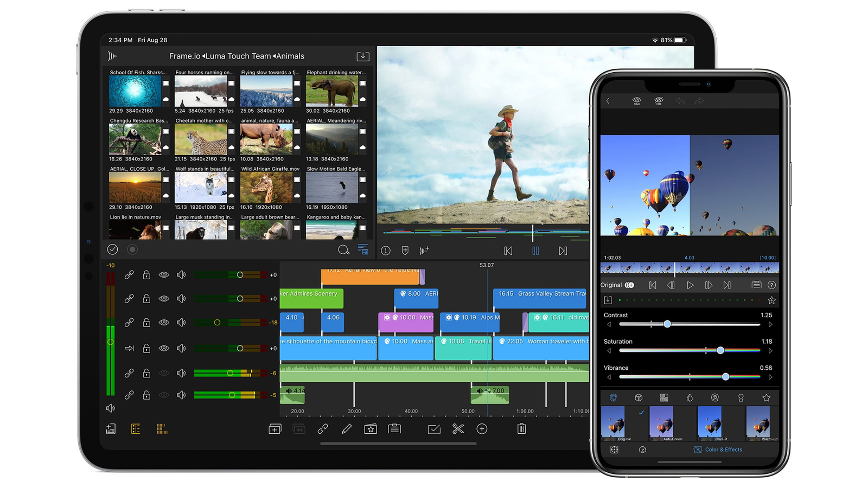This screenshot has width=868, height=488.
Task: Decrease Vibrance with left arrow
Action: pyautogui.click(x=609, y=377)
